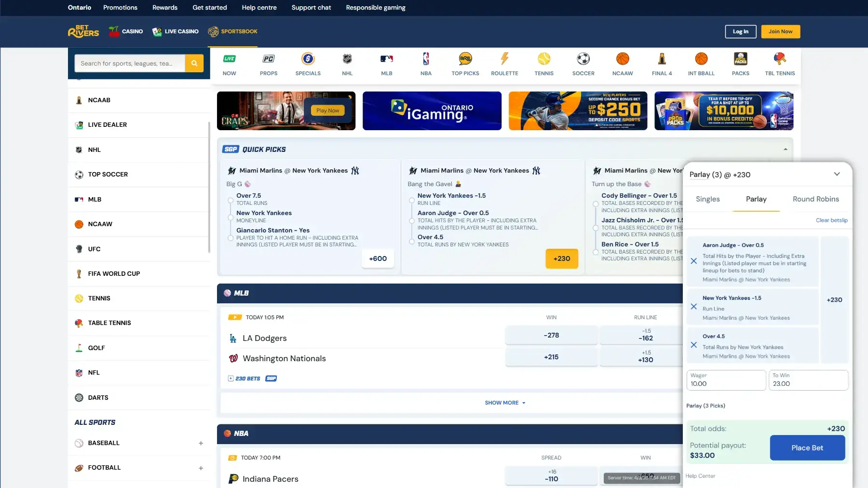This screenshot has height=488, width=868.
Task: Click Play Now on Craps banner
Action: (328, 110)
